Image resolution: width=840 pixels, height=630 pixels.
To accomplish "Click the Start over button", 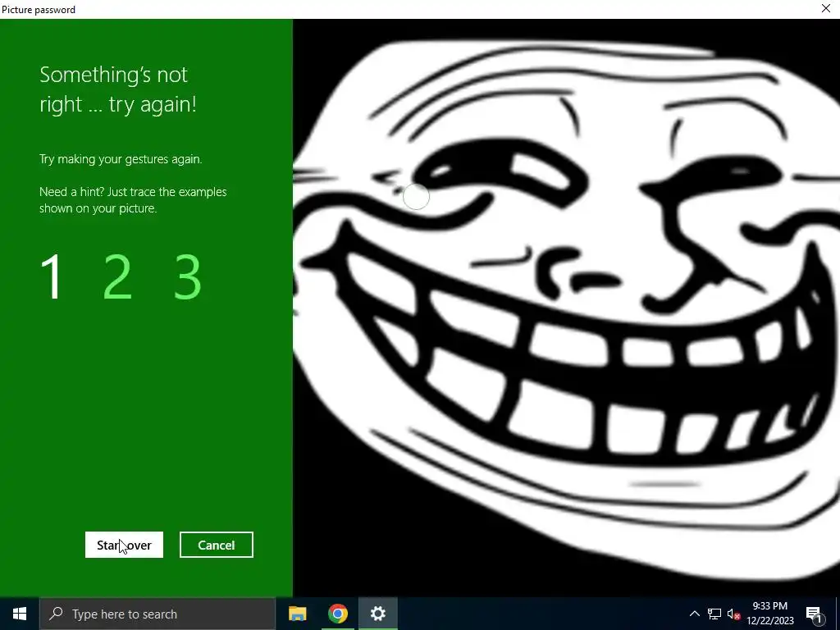I will tap(124, 545).
